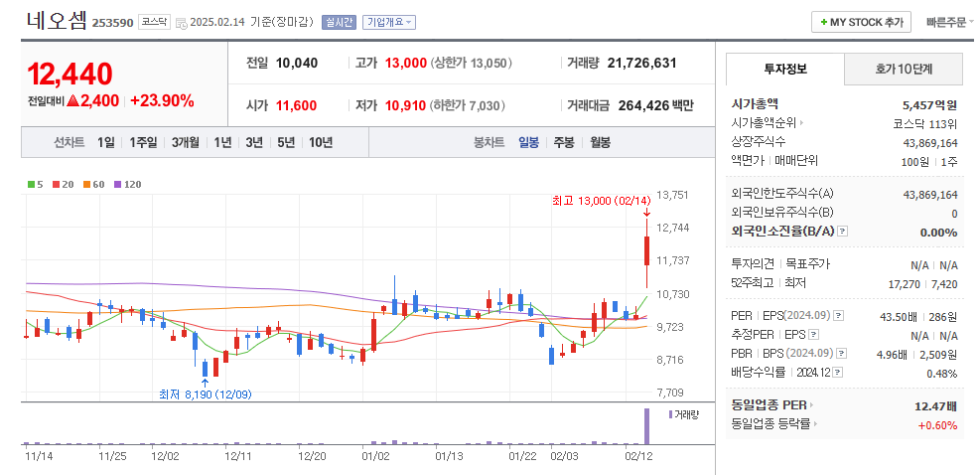This screenshot has width=980, height=475.
Task: Select the 1주일 line chart period
Action: click(x=143, y=143)
